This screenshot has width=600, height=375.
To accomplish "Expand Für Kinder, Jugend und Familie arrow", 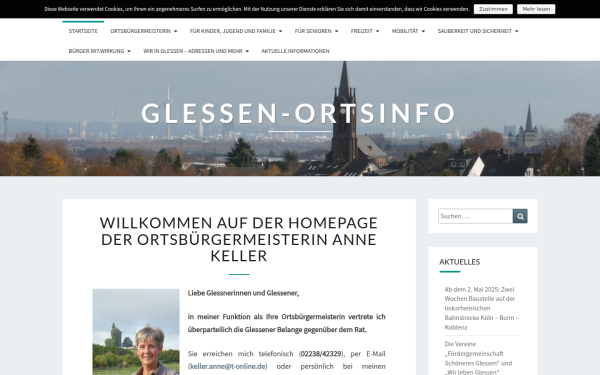I will click(280, 31).
